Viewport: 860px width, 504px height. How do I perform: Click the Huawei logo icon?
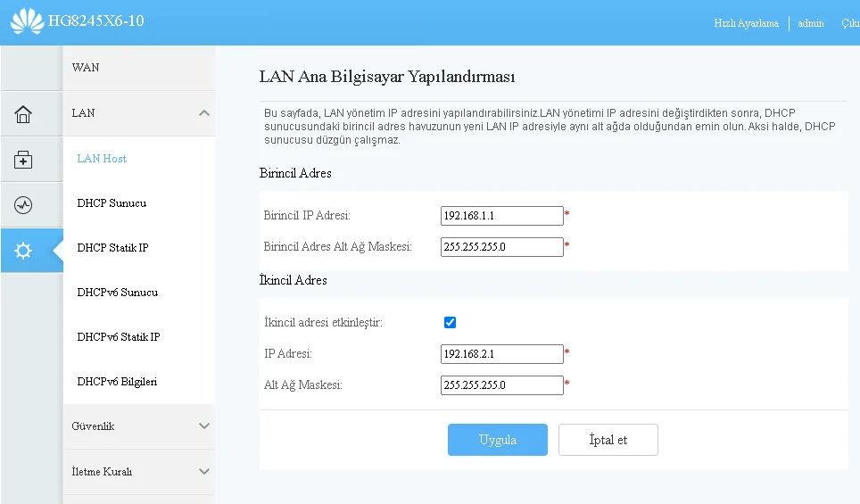[x=27, y=21]
